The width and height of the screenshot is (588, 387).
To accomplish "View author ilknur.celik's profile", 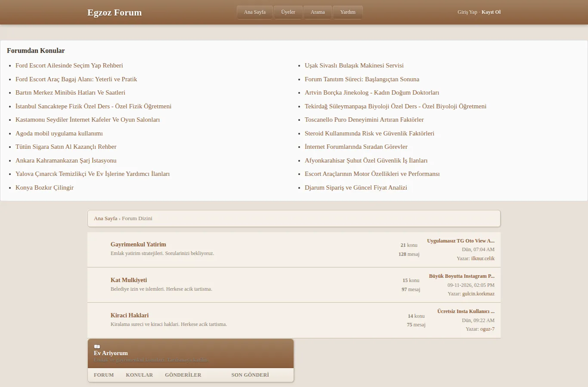I will 483,258.
